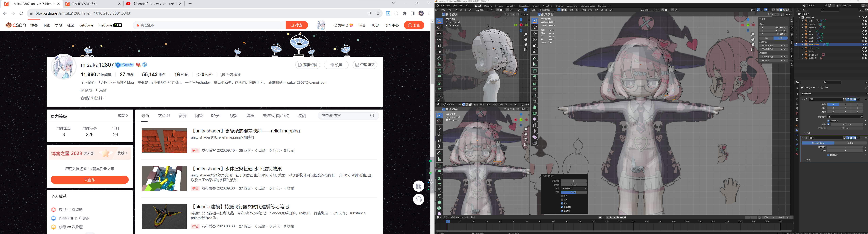Switch to the Modeling workspace tab

coord(488,6)
